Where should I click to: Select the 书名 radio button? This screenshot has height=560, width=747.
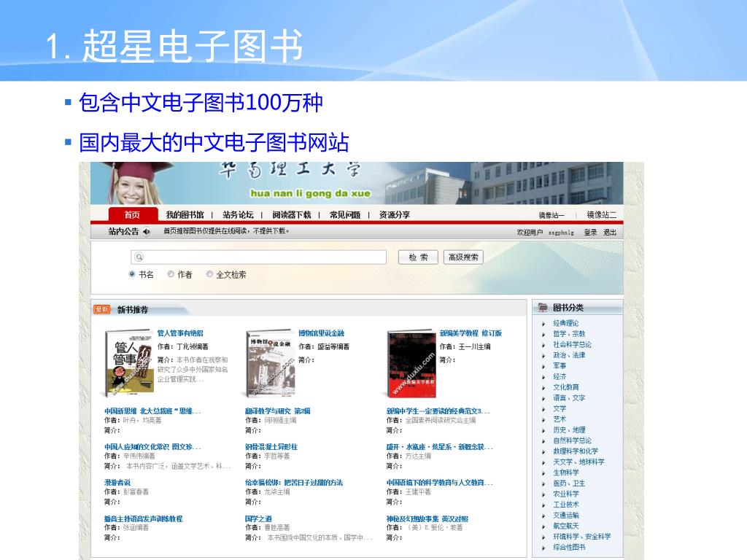click(132, 274)
